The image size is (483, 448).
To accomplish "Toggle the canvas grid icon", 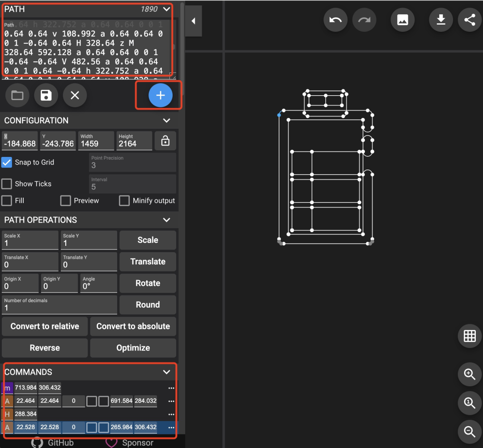I will pyautogui.click(x=470, y=336).
